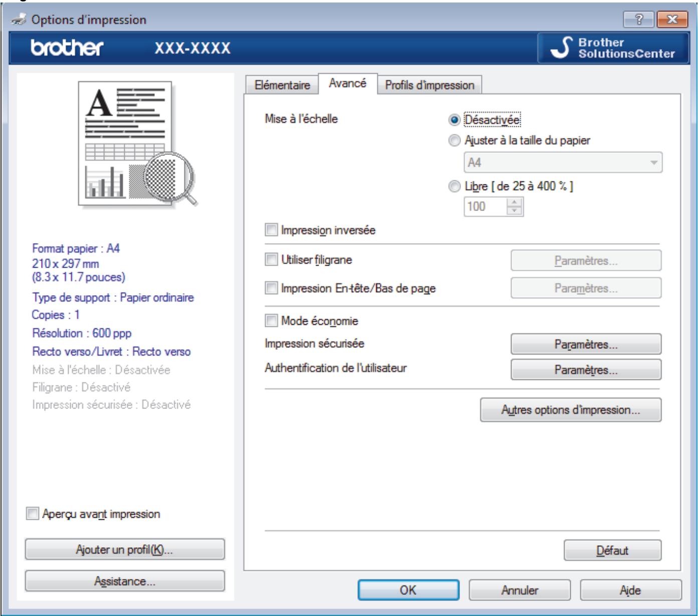Click the page preview thumbnail
The height and width of the screenshot is (616, 698).
click(x=138, y=144)
